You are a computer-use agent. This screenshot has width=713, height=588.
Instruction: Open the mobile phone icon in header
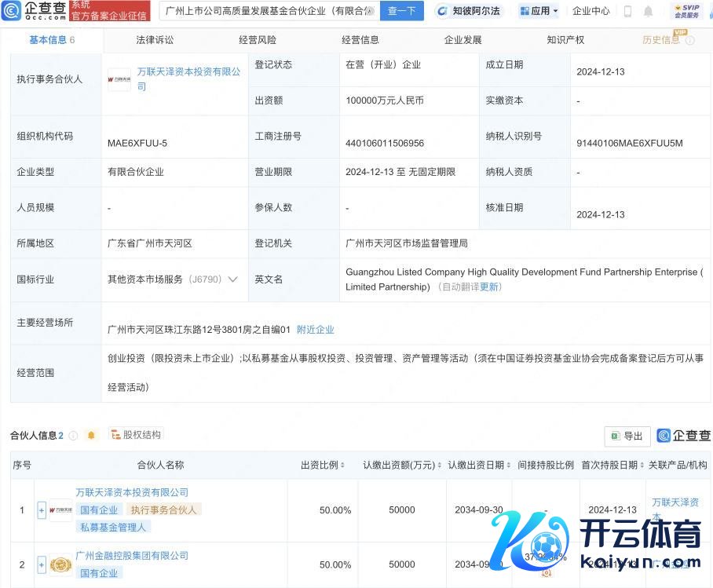627,11
